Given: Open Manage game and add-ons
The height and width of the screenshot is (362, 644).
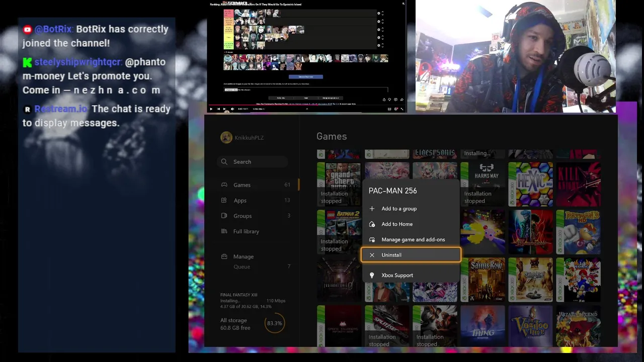Looking at the screenshot, I should coord(411,240).
